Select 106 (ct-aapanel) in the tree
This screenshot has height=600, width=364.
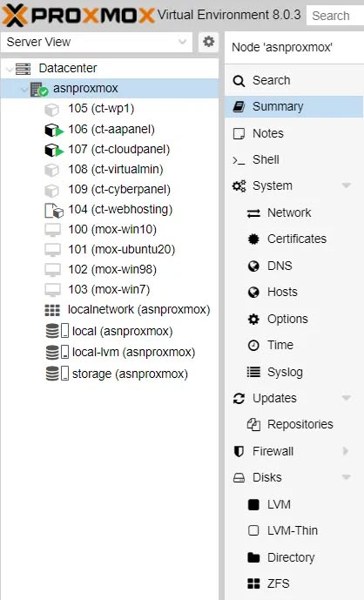[x=110, y=130]
